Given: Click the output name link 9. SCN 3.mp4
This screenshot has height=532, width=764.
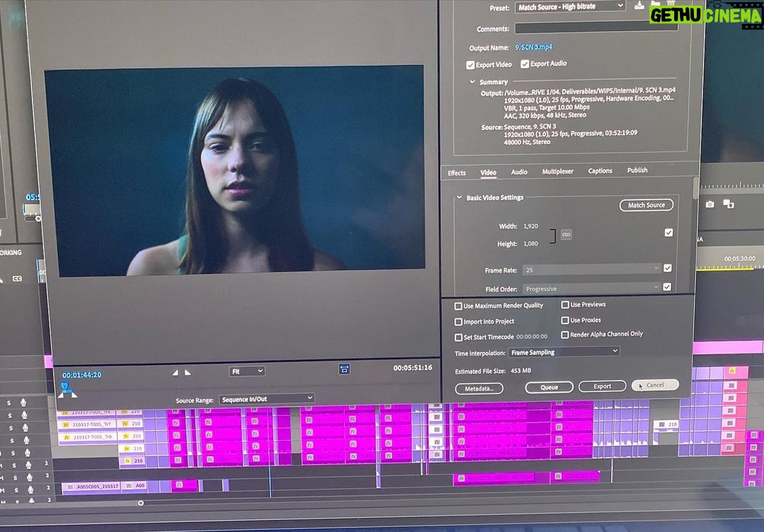Looking at the screenshot, I should pyautogui.click(x=533, y=47).
